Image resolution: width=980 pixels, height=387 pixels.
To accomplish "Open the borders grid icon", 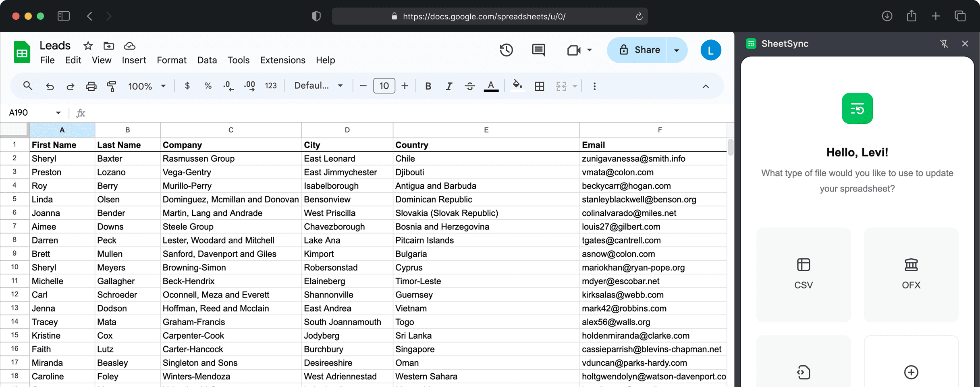I will (539, 86).
